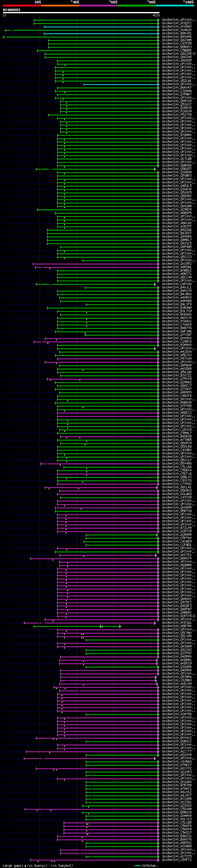197x868 pixels.
Task: Select label UniRef100_B0WB12
Action: 177,271
